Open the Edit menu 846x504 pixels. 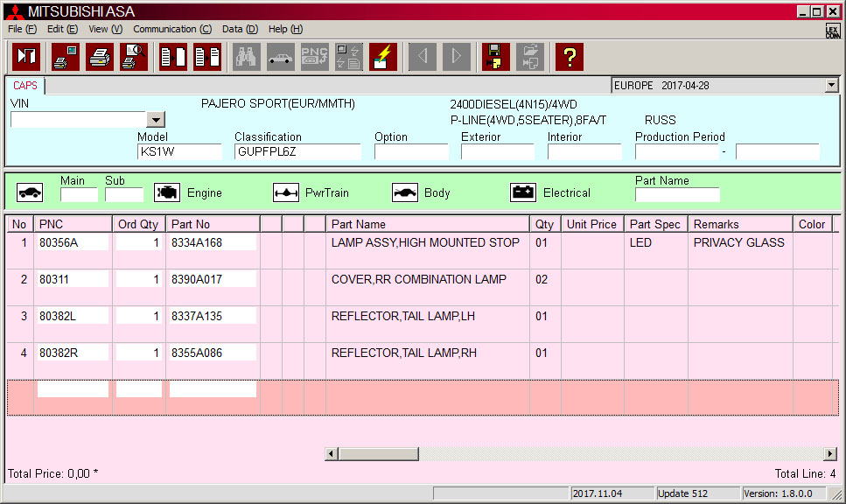62,29
